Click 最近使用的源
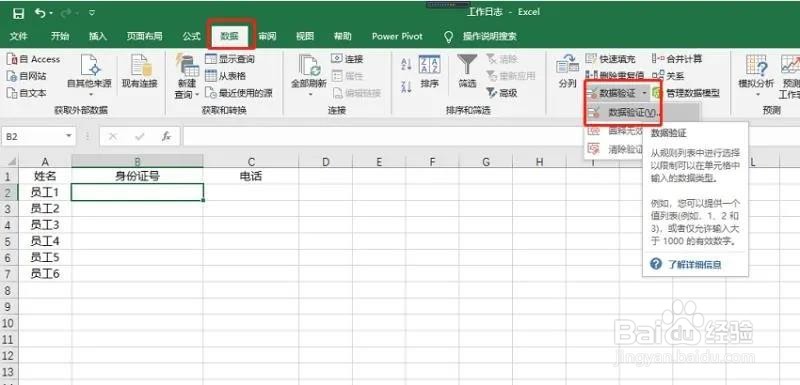The height and width of the screenshot is (385, 800). pyautogui.click(x=239, y=93)
